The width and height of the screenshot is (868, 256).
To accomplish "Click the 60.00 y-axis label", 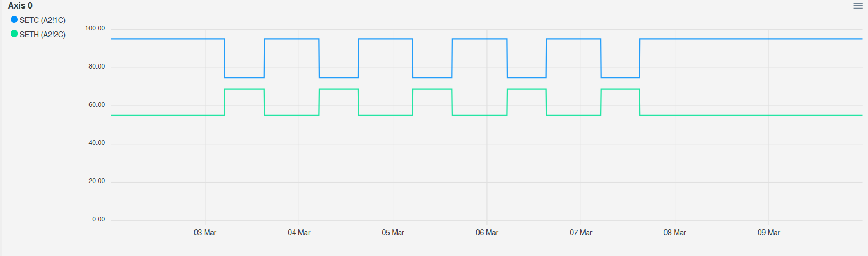I will [x=97, y=105].
